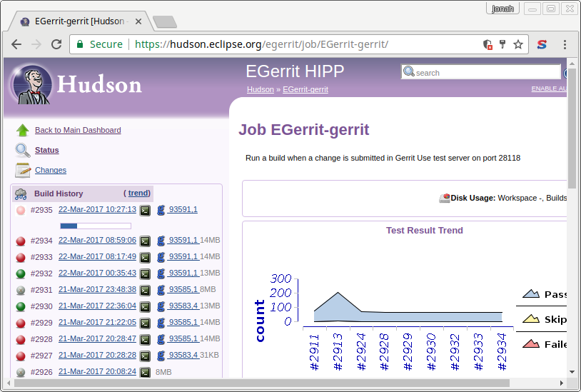
Task: Bookmark this page with the star icon
Action: [518, 44]
